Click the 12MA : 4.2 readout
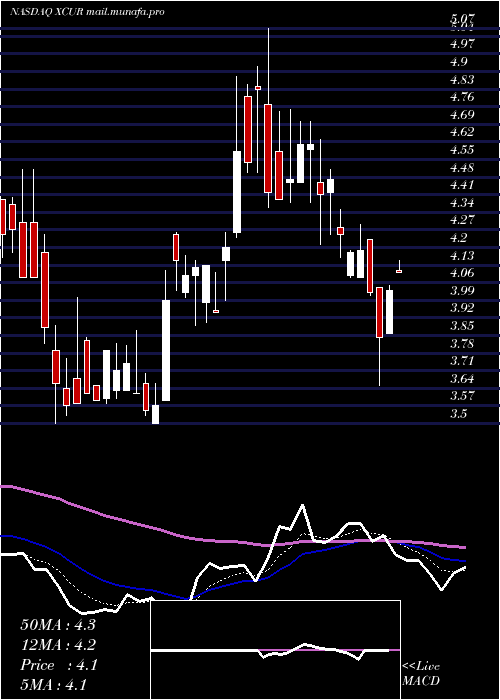The width and height of the screenshot is (500, 700). pos(58,645)
